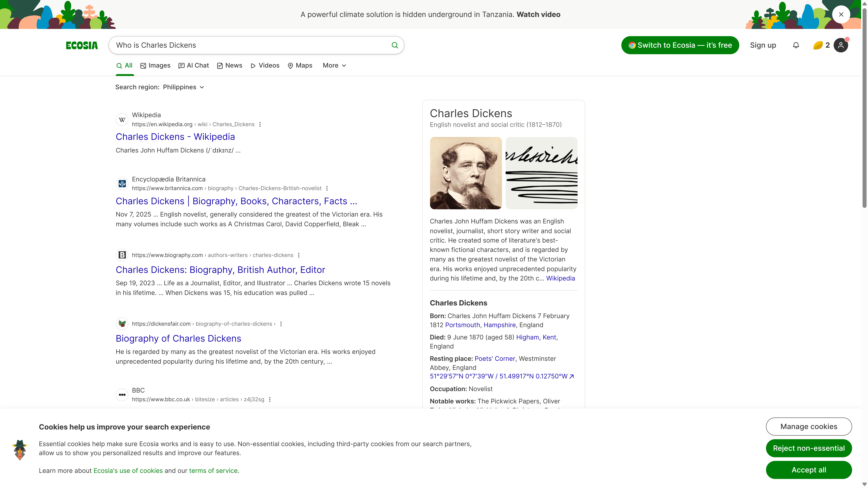Click the search magnifier icon in search box
Screen dimensions: 868x488
tap(395, 45)
